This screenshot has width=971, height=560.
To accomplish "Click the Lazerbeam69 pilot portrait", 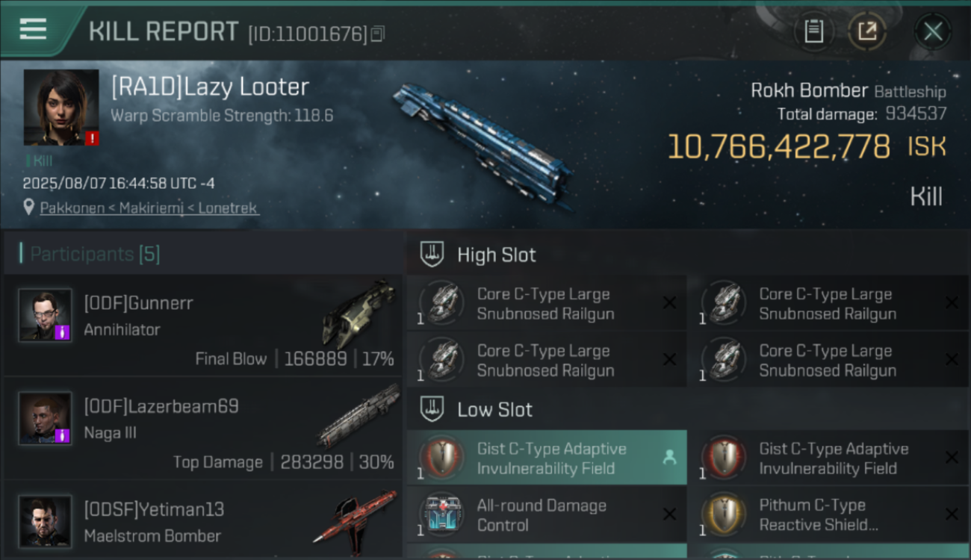I will pyautogui.click(x=45, y=418).
